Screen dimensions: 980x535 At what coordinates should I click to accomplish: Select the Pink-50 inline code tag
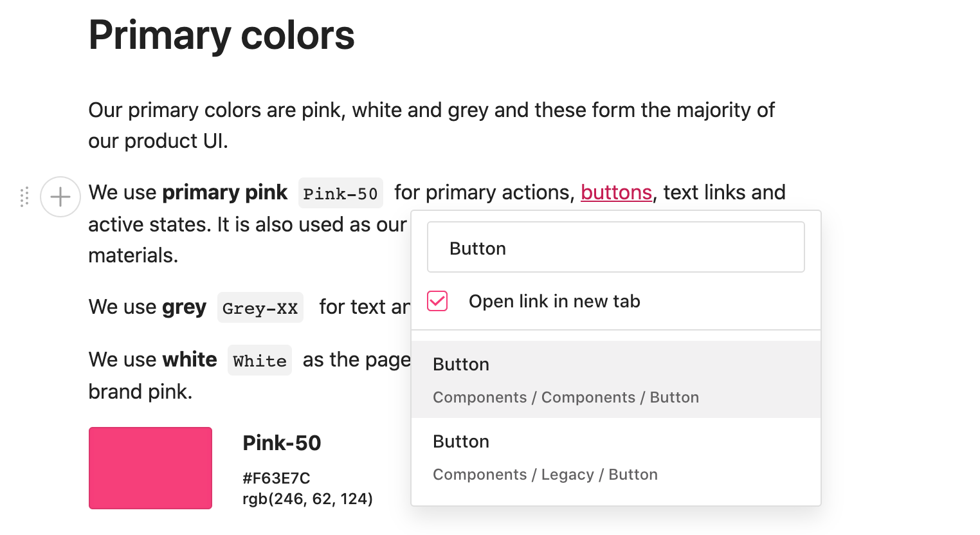340,193
